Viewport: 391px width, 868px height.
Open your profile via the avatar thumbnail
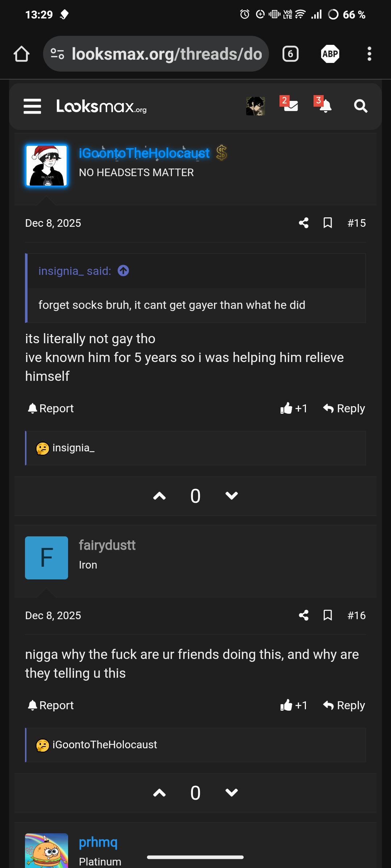point(255,106)
